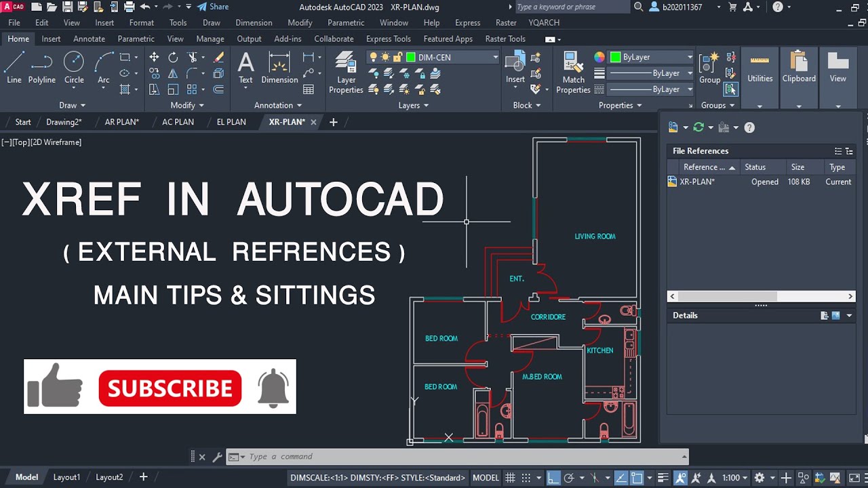Toggle annotation visibility icon

pyautogui.click(x=680, y=478)
